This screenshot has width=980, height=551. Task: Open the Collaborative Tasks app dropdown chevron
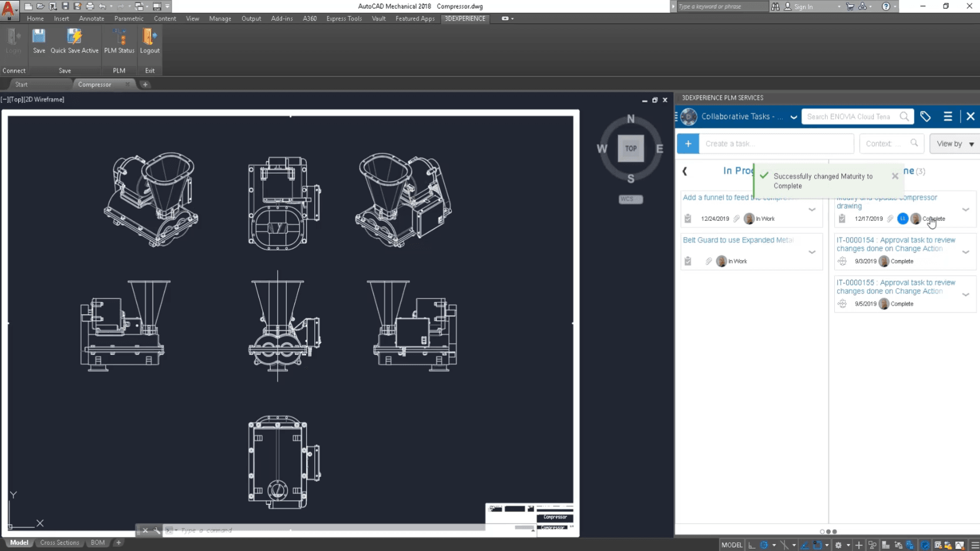[x=794, y=117]
